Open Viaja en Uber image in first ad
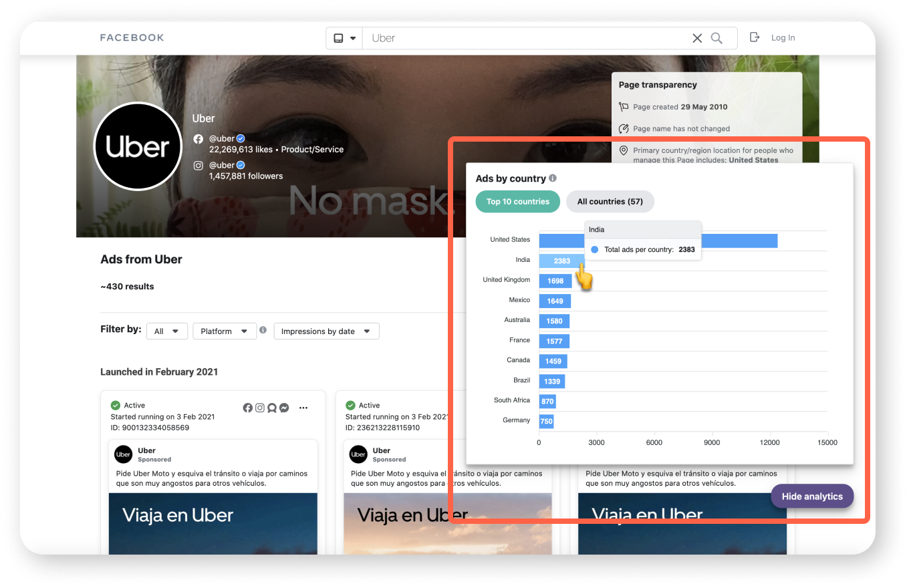This screenshot has height=588, width=909. pos(213,523)
